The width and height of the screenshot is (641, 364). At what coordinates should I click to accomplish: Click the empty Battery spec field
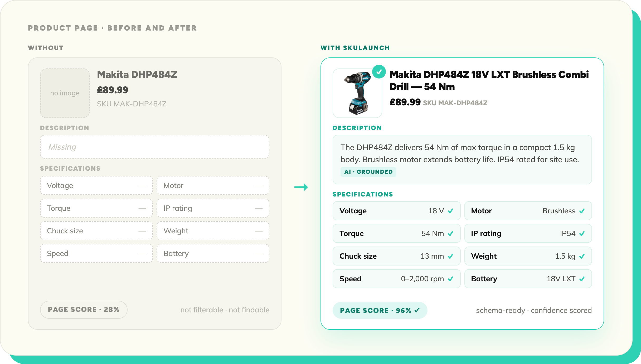point(213,253)
